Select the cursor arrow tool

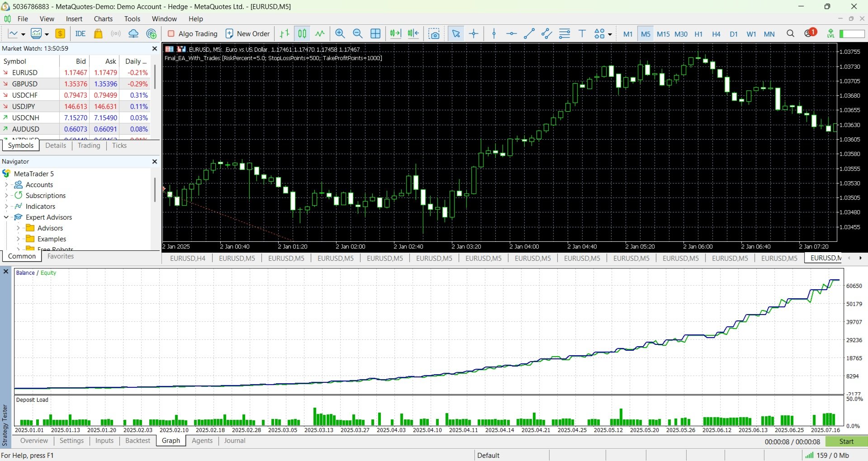pos(456,34)
